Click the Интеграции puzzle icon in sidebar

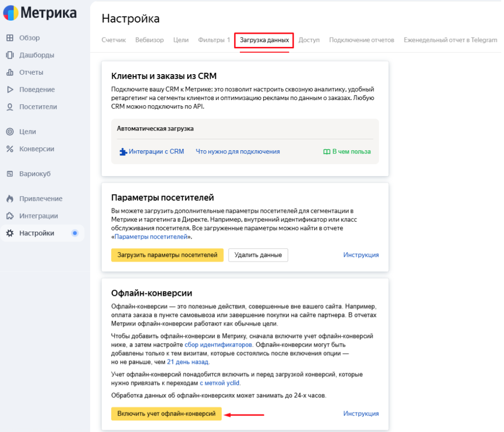coord(10,216)
